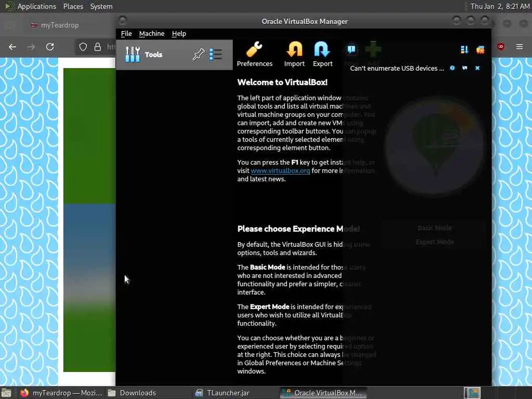This screenshot has width=532, height=399.
Task: Follow the www.virtualbox.org link
Action: [280, 170]
